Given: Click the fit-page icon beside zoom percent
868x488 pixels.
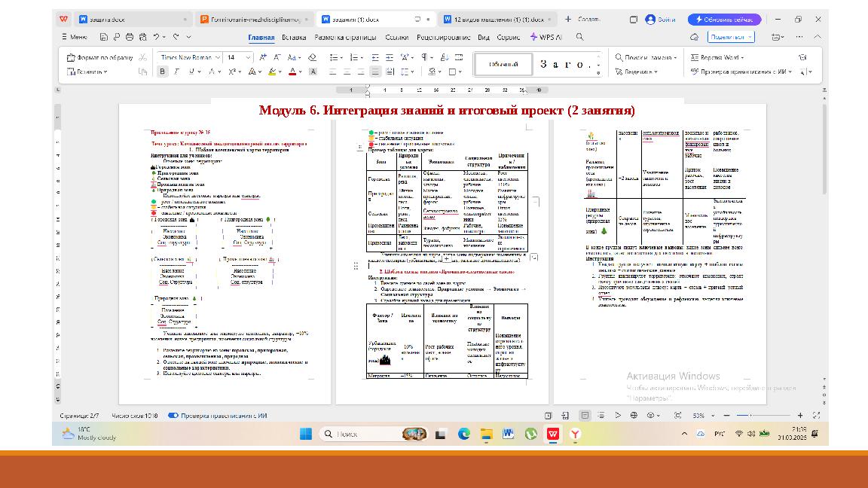Looking at the screenshot, I should tap(677, 415).
